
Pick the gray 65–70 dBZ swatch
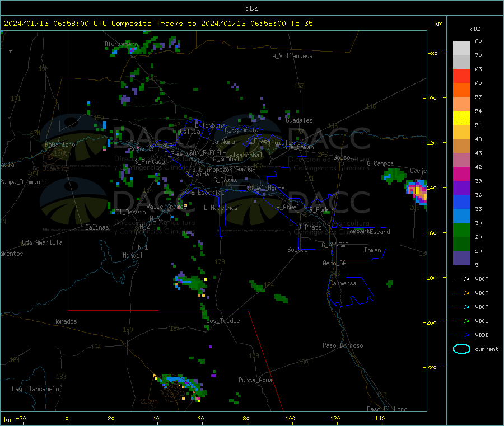461,62
